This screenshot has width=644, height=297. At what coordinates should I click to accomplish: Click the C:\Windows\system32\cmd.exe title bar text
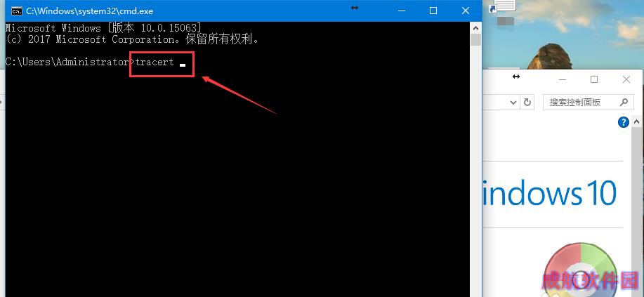[x=89, y=11]
